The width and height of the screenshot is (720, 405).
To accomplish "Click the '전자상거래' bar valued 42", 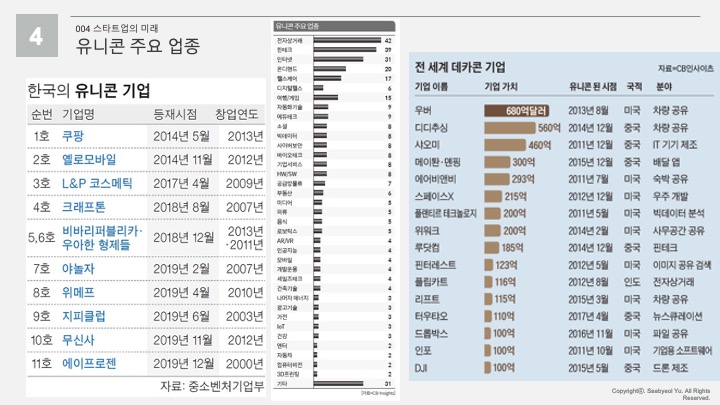I will (348, 40).
